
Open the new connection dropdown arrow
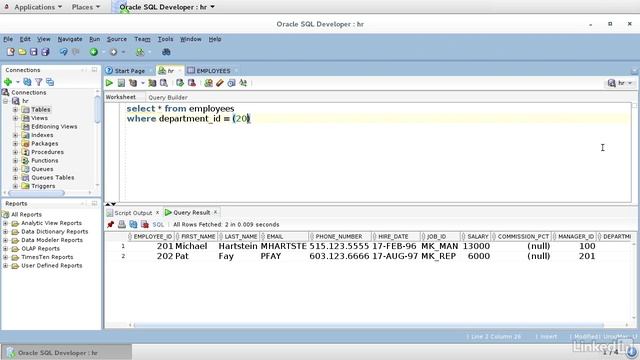coord(18,82)
